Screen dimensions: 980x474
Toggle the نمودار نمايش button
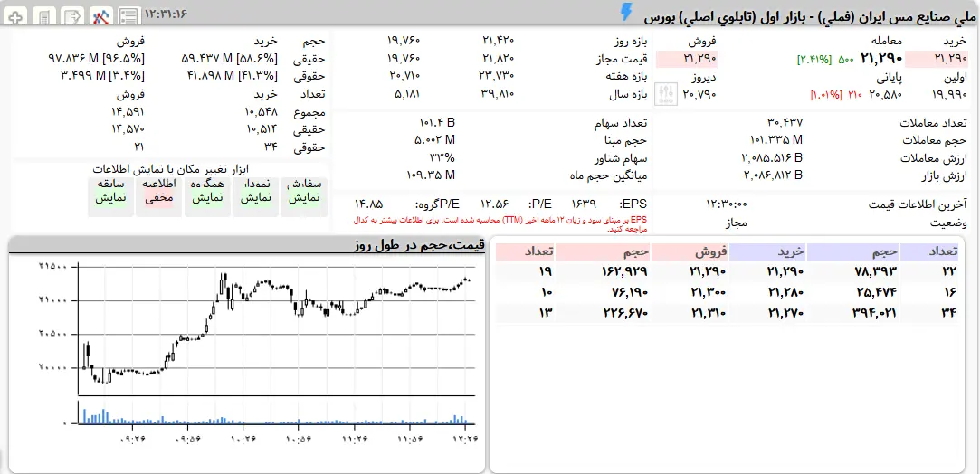pyautogui.click(x=255, y=196)
